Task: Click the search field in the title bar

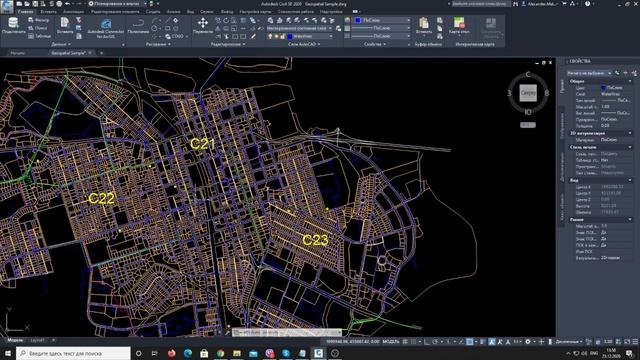Action: (x=480, y=4)
